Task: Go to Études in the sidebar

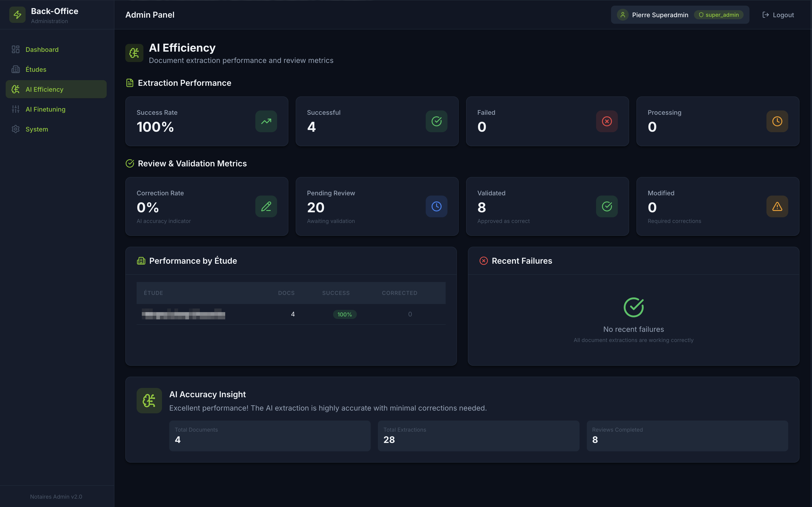Action: (x=36, y=69)
